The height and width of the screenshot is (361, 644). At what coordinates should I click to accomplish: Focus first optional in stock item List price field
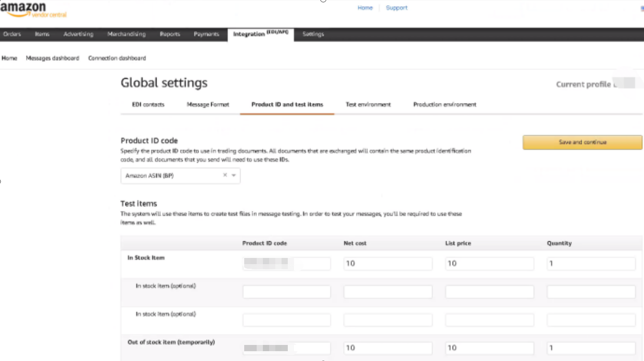[x=489, y=292]
